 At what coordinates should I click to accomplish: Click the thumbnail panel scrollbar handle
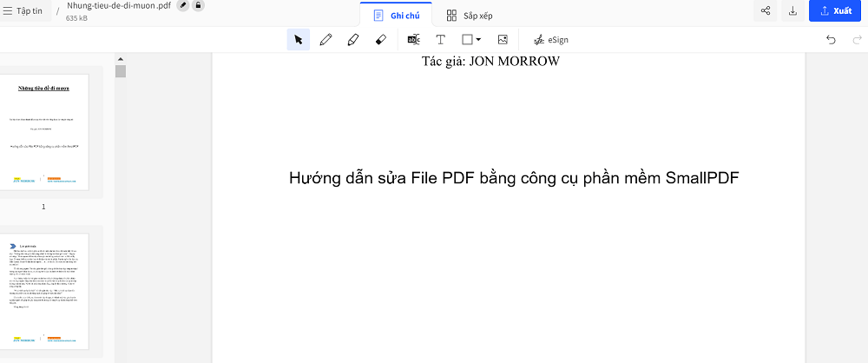click(x=121, y=71)
